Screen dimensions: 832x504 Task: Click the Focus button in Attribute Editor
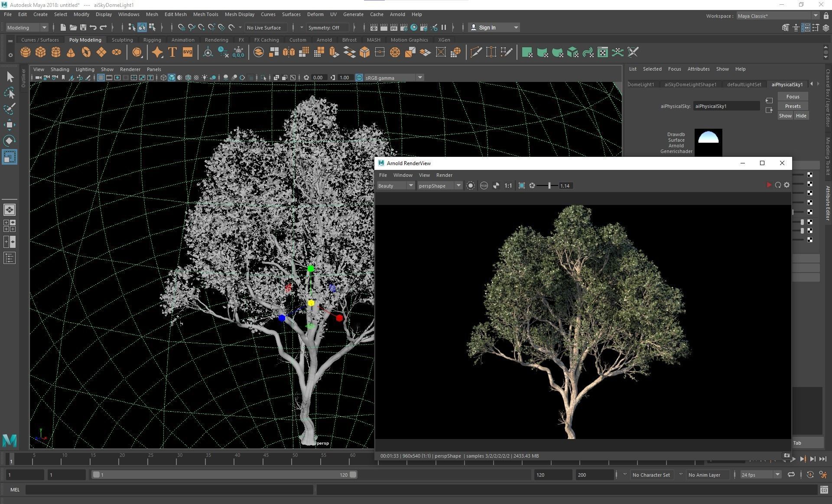[x=793, y=97]
